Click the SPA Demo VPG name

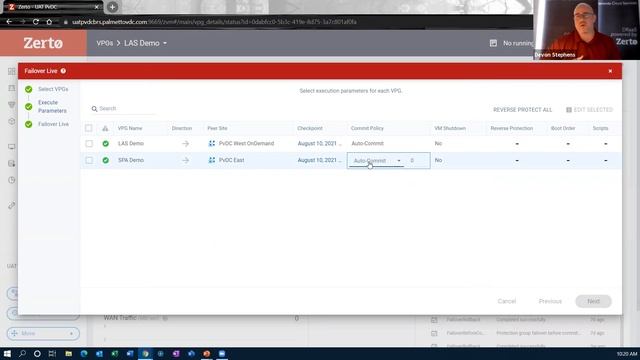point(131,160)
